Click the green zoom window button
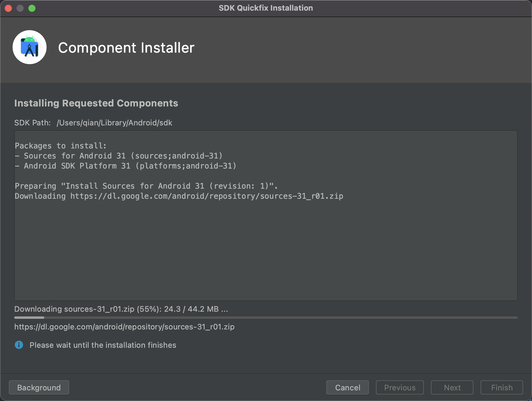The width and height of the screenshot is (532, 401). (x=32, y=8)
